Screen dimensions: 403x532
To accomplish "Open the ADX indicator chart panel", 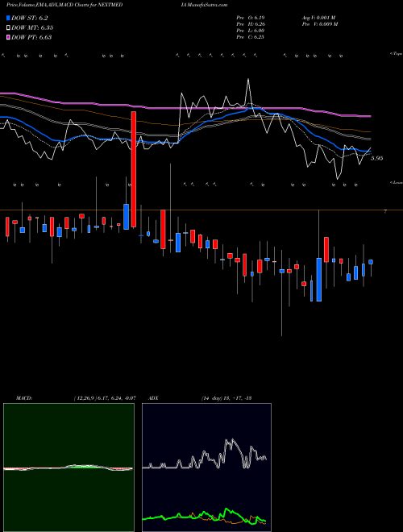I will 206,468.
